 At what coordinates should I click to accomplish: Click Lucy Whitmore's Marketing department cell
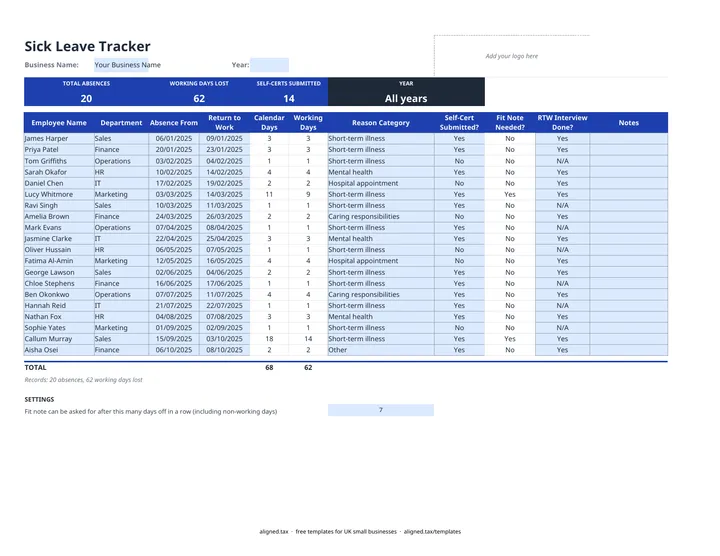click(121, 194)
